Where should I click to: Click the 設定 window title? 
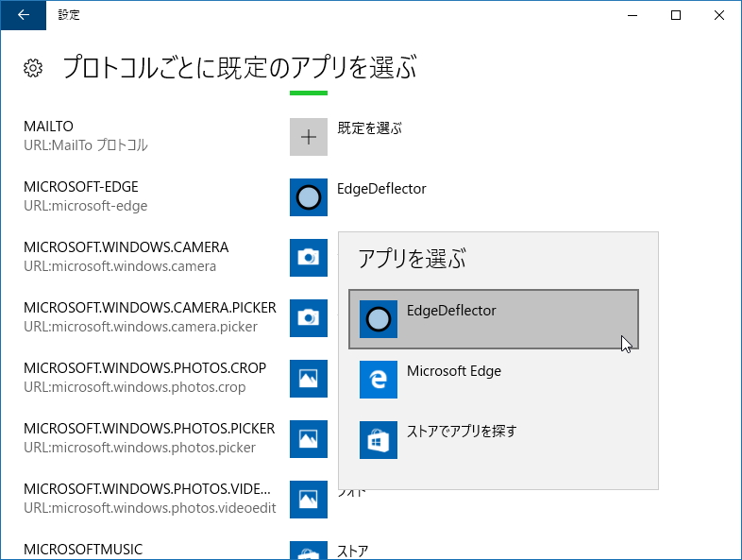pos(69,15)
